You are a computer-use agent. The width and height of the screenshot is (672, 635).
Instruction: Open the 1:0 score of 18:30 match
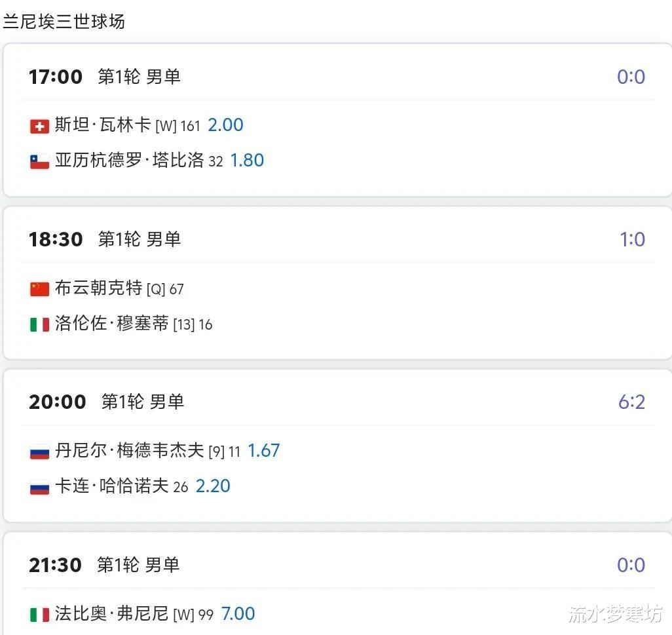(x=632, y=239)
